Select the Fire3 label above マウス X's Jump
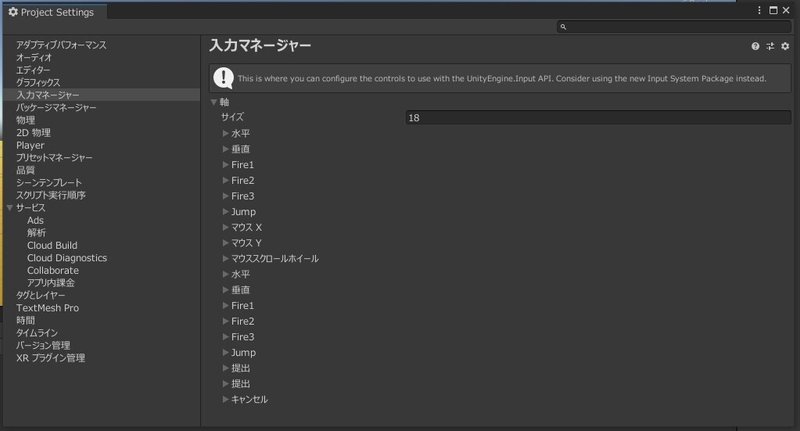The height and width of the screenshot is (431, 800). 243,196
